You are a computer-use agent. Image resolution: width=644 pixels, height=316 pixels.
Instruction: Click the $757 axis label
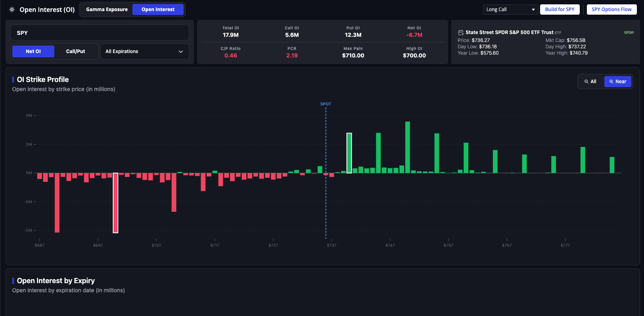pyautogui.click(x=448, y=246)
